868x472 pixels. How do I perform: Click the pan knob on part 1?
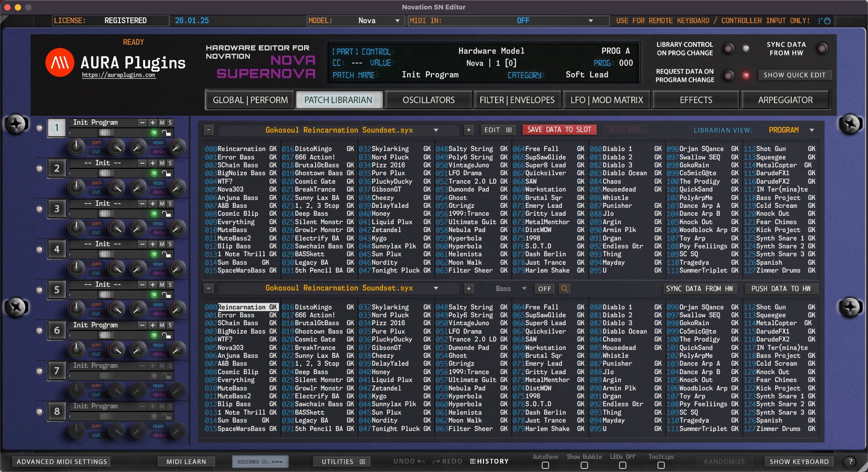pos(77,147)
